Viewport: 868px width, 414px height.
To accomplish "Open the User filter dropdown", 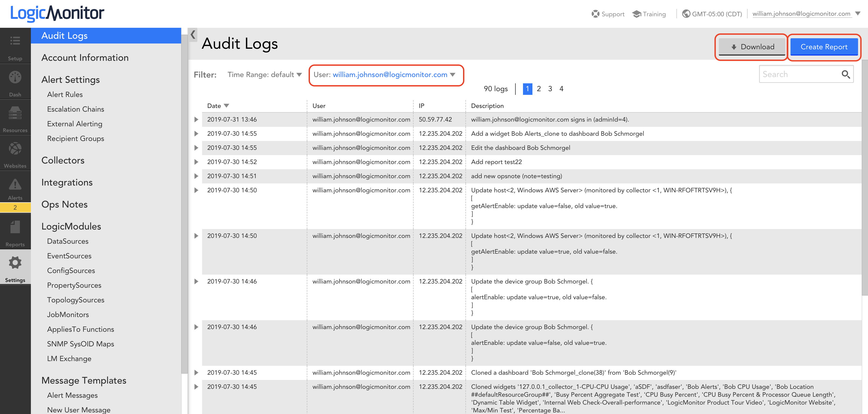I will tap(385, 75).
